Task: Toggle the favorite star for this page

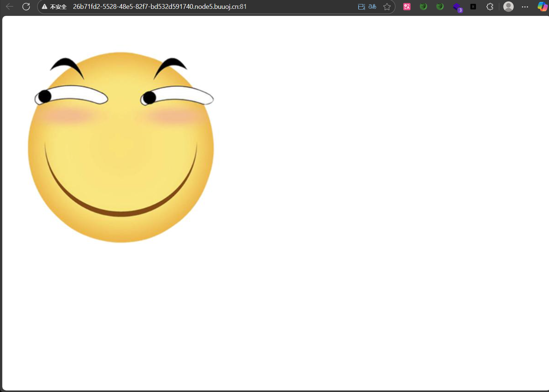Action: point(387,7)
